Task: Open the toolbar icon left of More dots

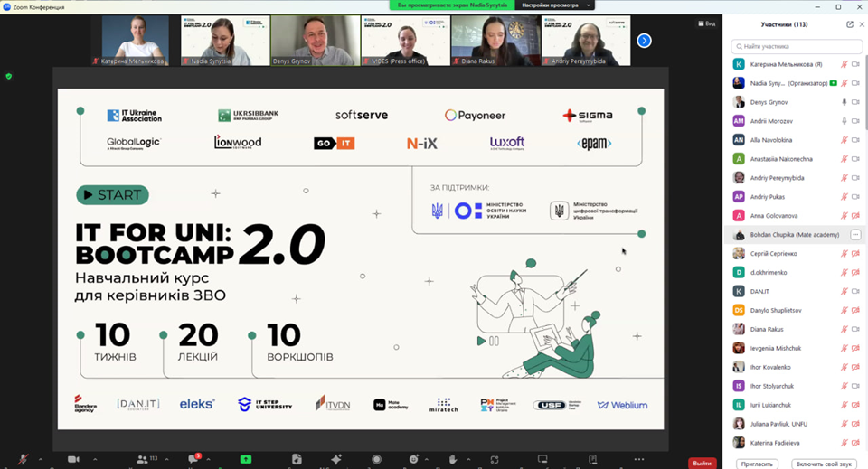Action: (593, 459)
